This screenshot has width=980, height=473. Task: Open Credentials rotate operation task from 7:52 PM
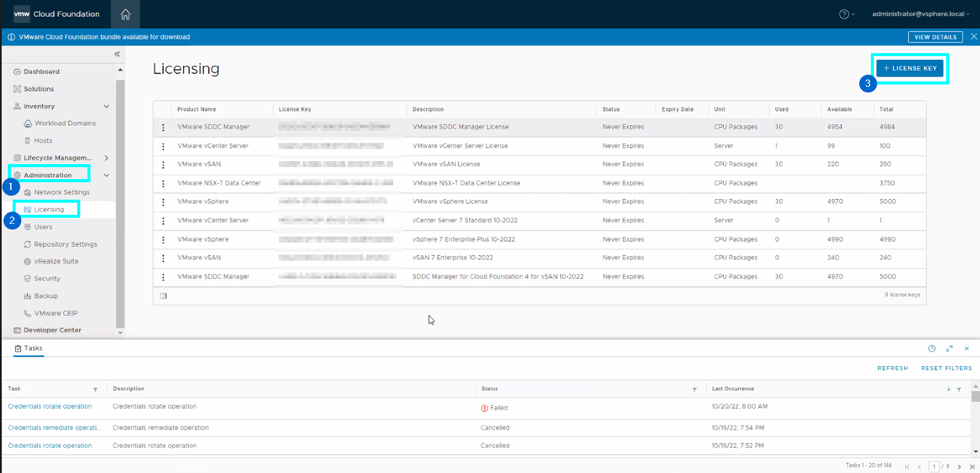pos(50,446)
